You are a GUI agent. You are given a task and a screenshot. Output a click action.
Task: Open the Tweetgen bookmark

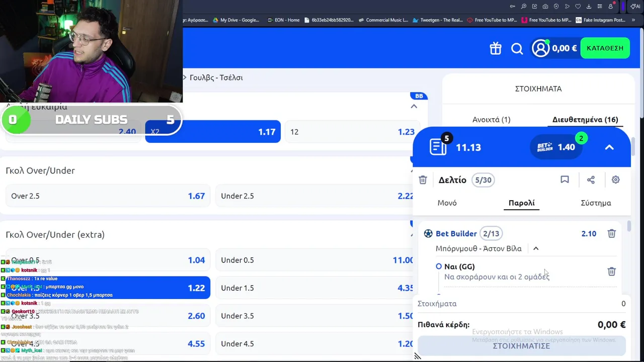437,20
